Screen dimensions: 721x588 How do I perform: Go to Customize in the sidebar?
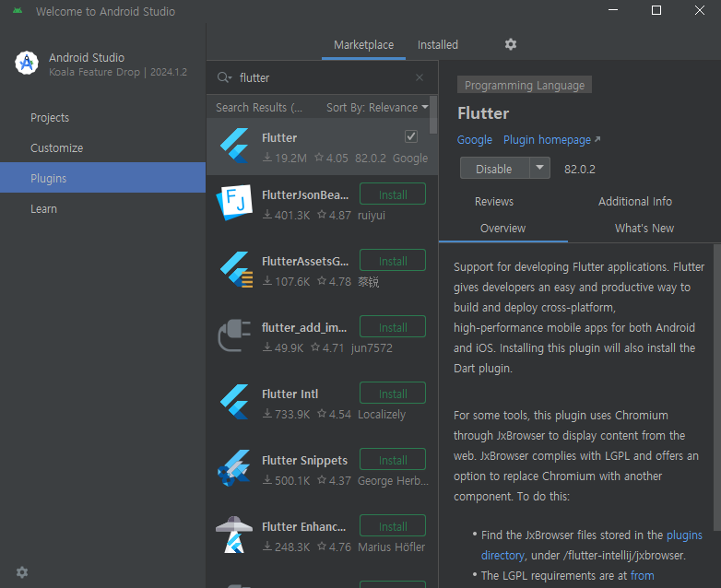(102, 148)
